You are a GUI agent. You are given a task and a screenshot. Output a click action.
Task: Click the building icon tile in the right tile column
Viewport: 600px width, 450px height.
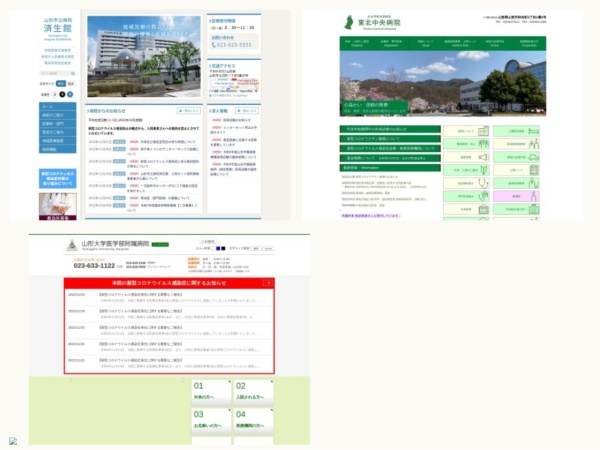(x=516, y=209)
